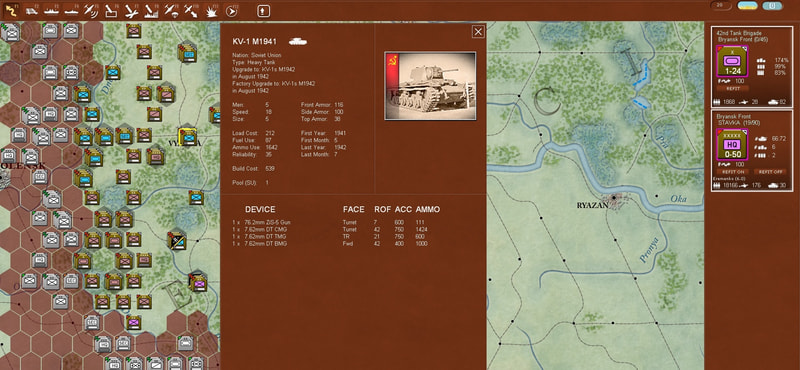The height and width of the screenshot is (370, 800).
Task: Click the boxed up-arrow toolbar icon
Action: click(263, 11)
